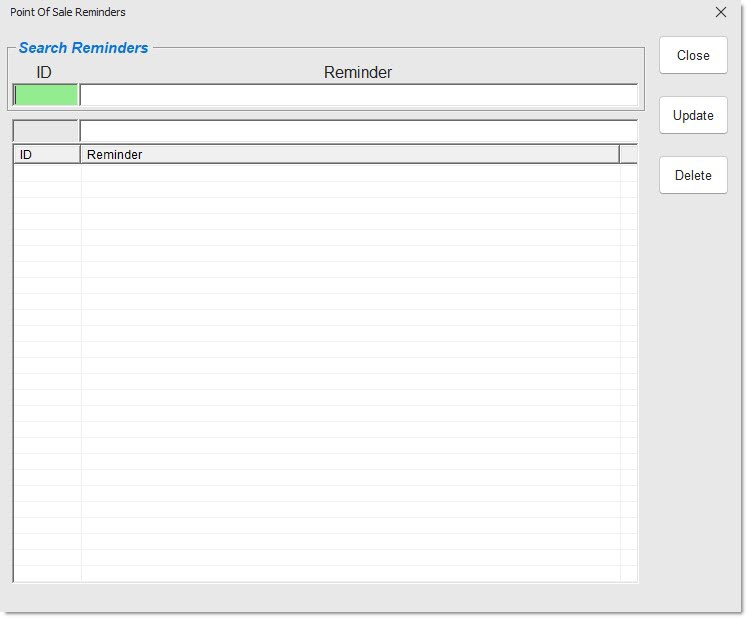Focus the green ID search field
Viewport: 747px width, 618px height.
click(x=45, y=95)
